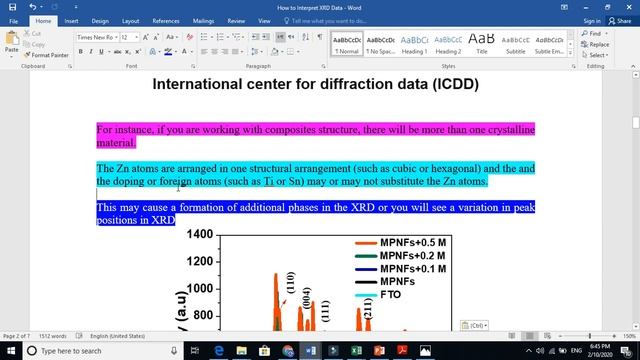Switch to Read Mode view
Image resolution: width=640 pixels, height=360 pixels.
click(512, 336)
